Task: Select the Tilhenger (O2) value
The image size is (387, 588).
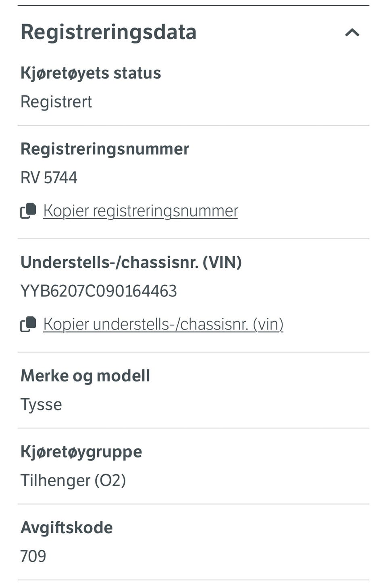Action: (73, 480)
